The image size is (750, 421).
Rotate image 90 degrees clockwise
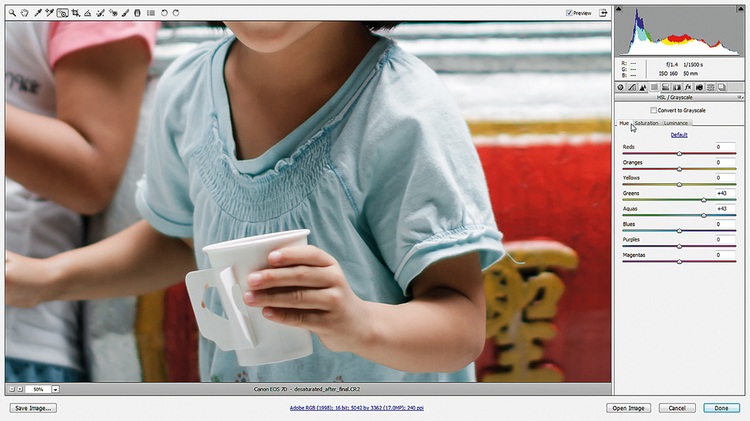(176, 13)
